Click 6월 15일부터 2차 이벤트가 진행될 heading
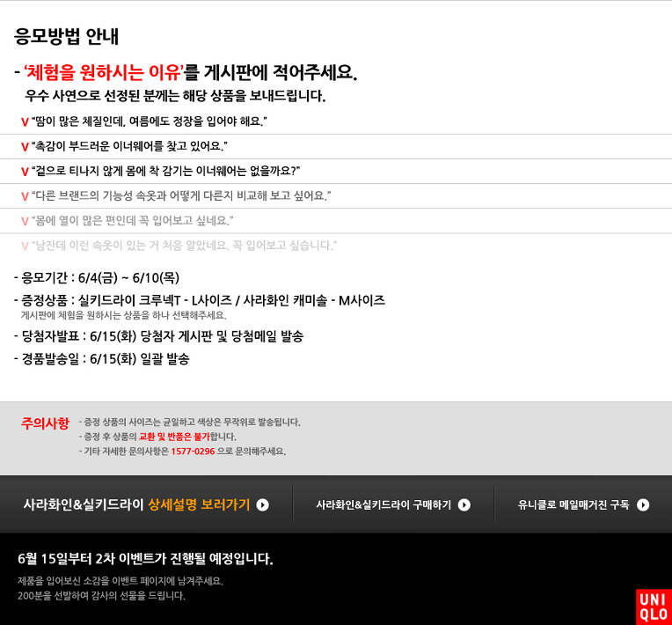This screenshot has height=625, width=672. [x=145, y=559]
